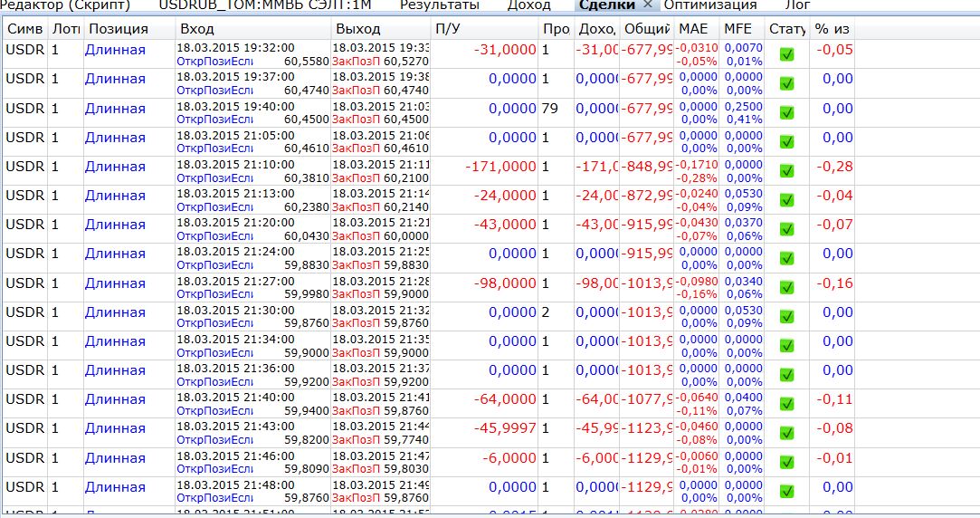This screenshot has width=980, height=518.
Task: Click Длинная link in 21:43:00 trade row
Action: click(x=115, y=428)
